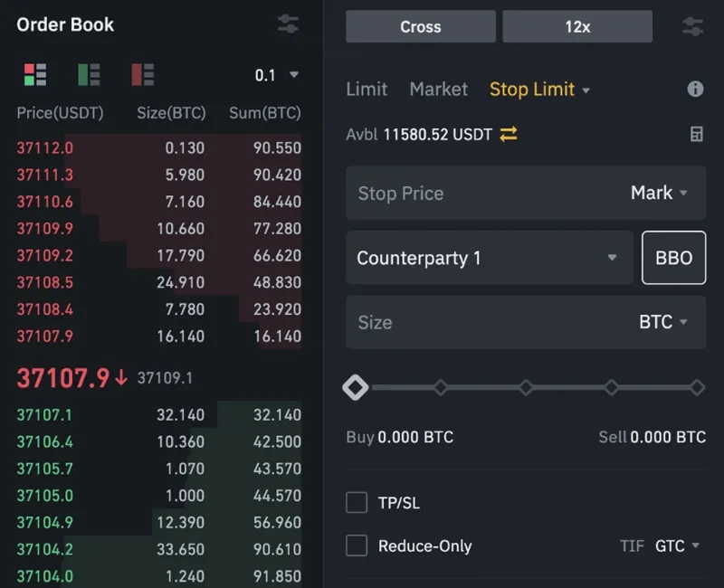The image size is (724, 588).
Task: Click the Stop Price input field
Action: (x=480, y=193)
